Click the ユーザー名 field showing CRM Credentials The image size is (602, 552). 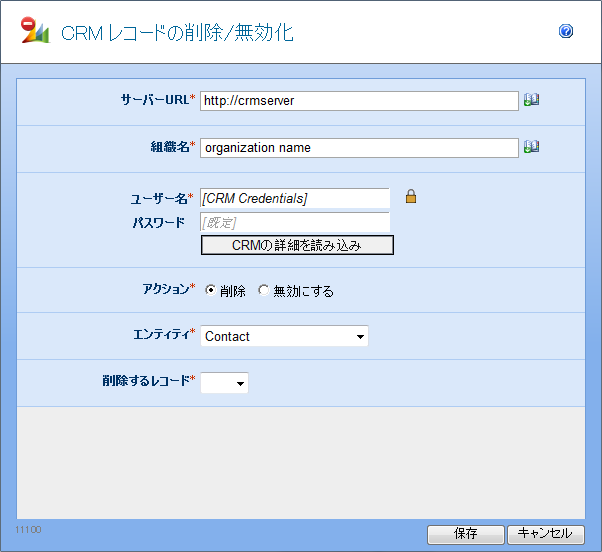[x=295, y=198]
